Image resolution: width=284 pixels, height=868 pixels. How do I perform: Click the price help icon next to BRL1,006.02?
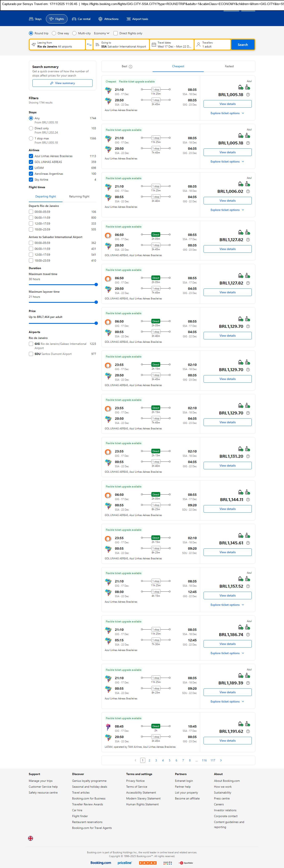pyautogui.click(x=248, y=191)
